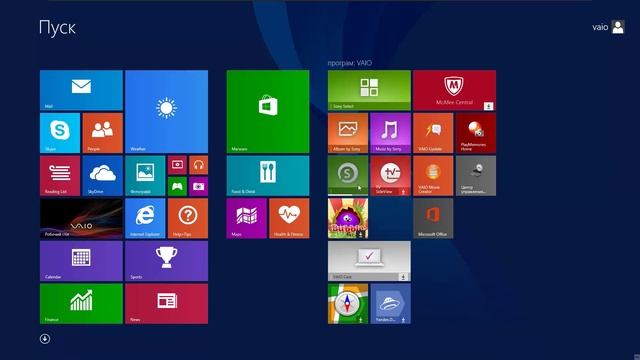The height and width of the screenshot is (360, 640).
Task: Open the Yandex.Disk tile
Action: 391,304
